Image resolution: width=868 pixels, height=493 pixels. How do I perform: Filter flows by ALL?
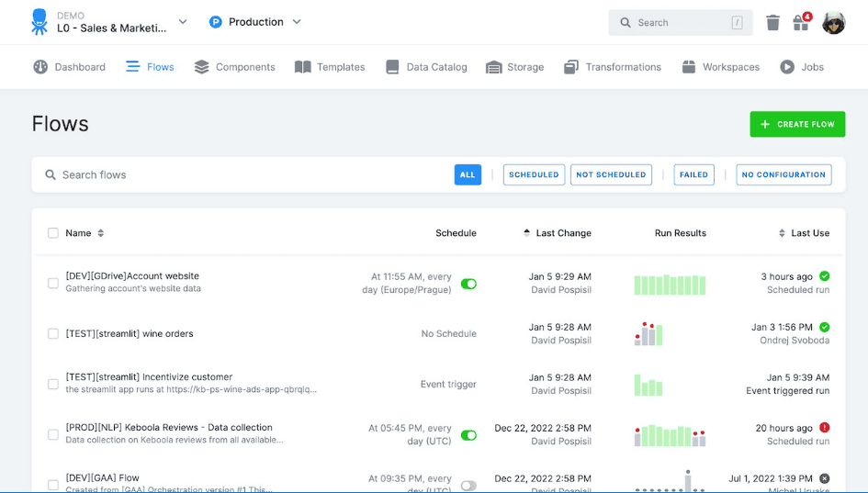468,174
